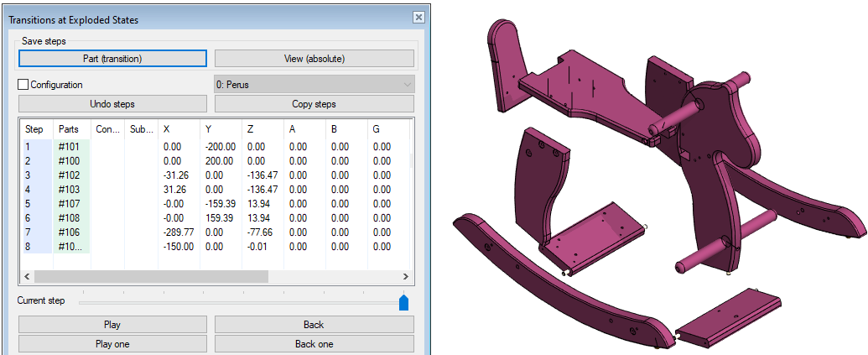
Task: Click the View (absolute) button
Action: point(314,59)
